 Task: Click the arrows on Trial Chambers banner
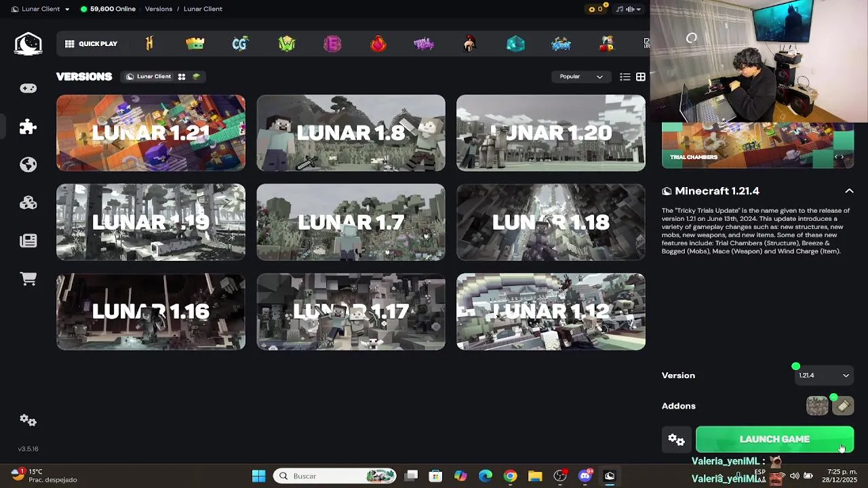[840, 157]
